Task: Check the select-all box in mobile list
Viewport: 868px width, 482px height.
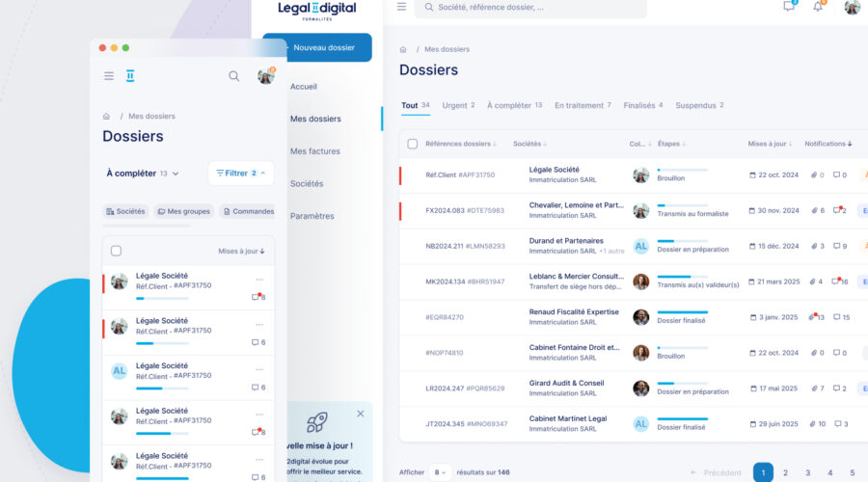Action: 116,251
